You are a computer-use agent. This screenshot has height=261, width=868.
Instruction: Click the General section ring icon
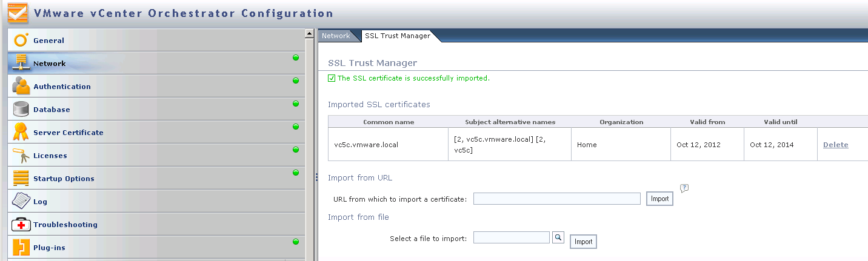pyautogui.click(x=21, y=41)
